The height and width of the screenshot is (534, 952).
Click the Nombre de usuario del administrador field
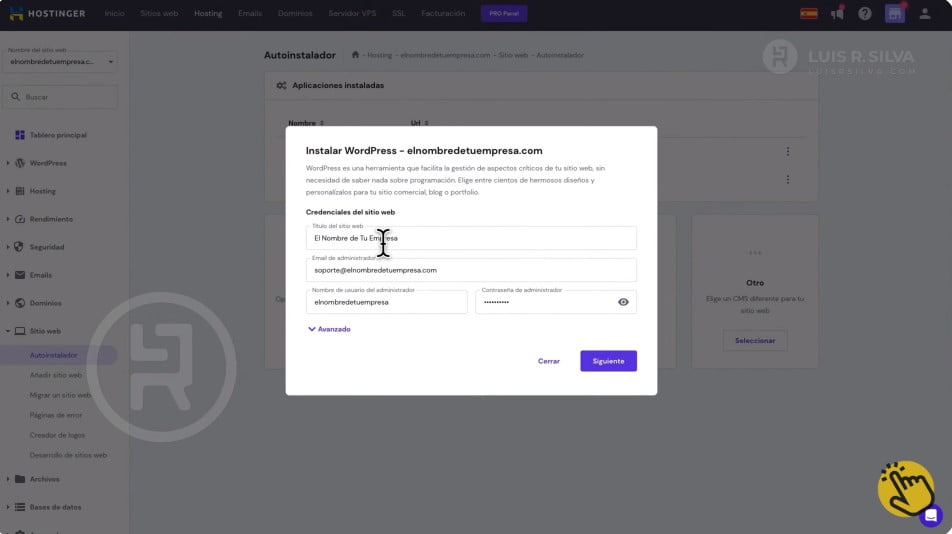click(387, 302)
